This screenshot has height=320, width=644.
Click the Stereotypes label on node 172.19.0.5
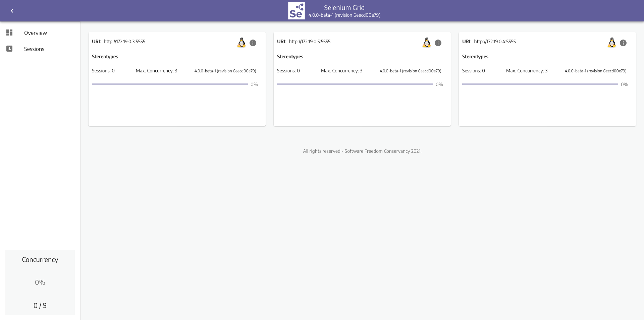[290, 57]
